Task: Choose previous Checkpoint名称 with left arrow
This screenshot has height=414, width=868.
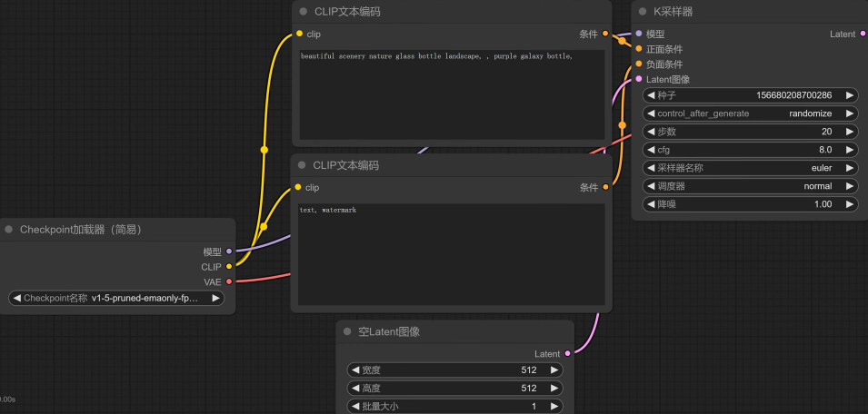Action: pyautogui.click(x=16, y=299)
